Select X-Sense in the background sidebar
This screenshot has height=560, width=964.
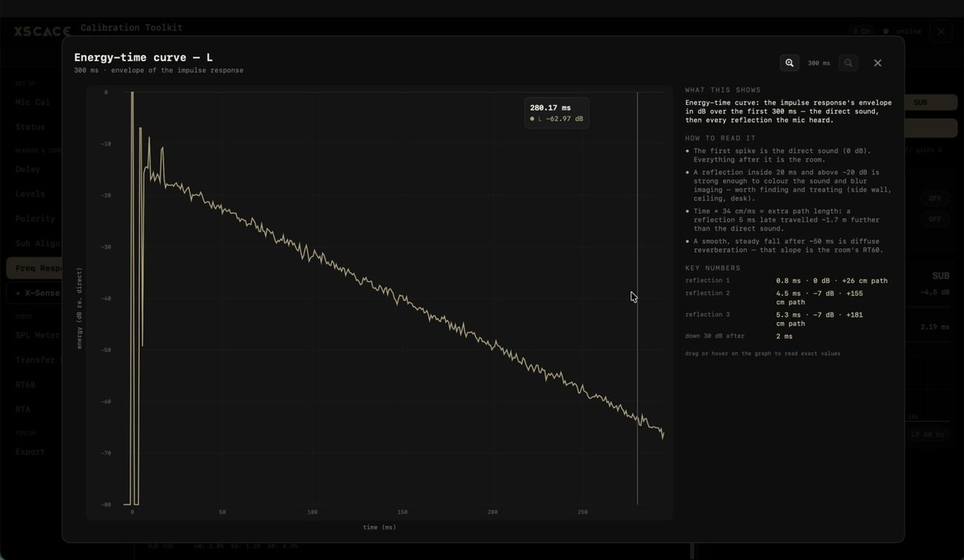34,293
